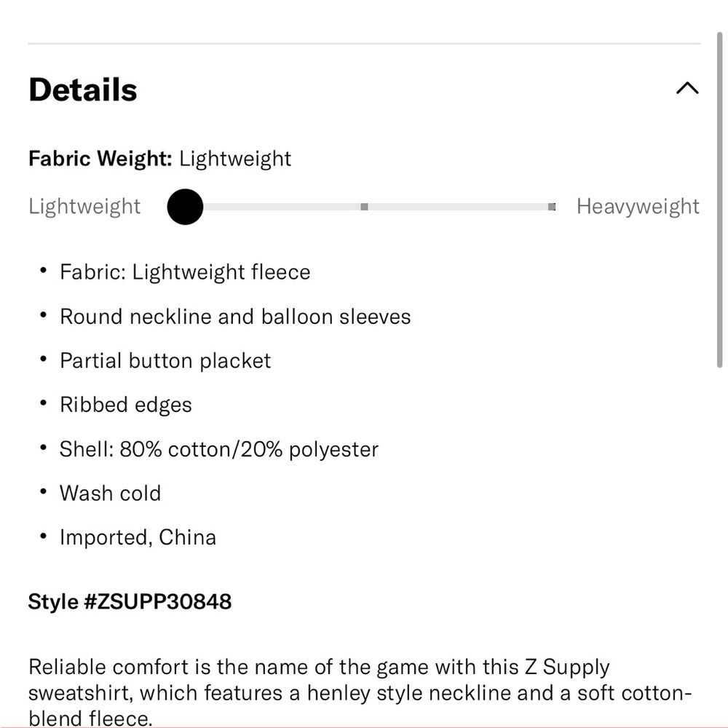The height and width of the screenshot is (728, 728).
Task: Select the black Lightweight slider knob
Action: pos(185,207)
